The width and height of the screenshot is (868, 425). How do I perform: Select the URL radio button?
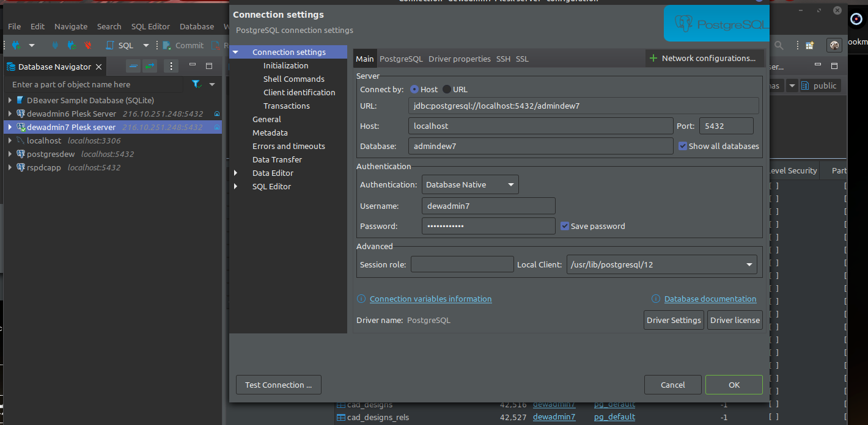[447, 89]
